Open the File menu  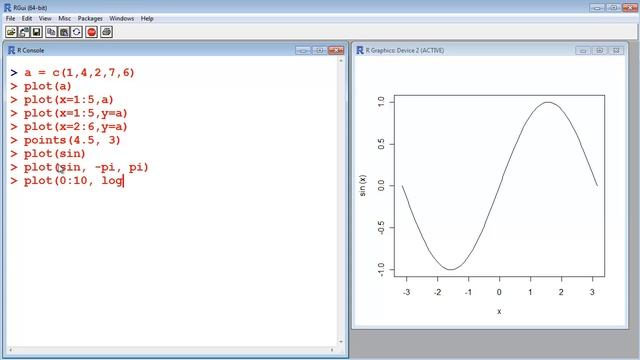(10, 18)
